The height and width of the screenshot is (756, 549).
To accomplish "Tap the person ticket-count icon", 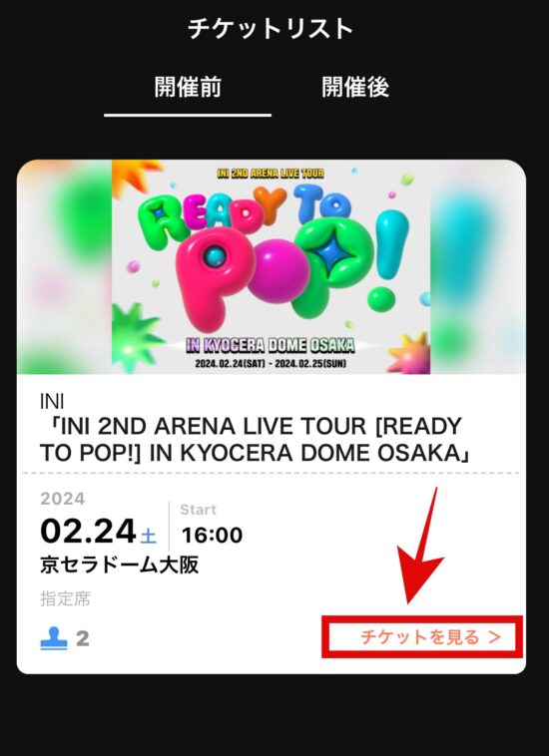I will (x=54, y=638).
